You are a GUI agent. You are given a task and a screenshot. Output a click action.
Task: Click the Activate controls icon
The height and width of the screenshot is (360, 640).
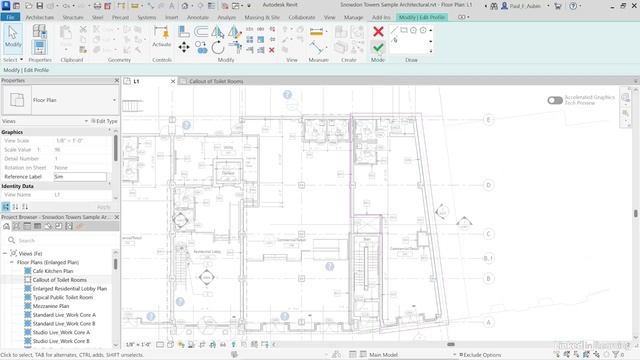(x=162, y=36)
